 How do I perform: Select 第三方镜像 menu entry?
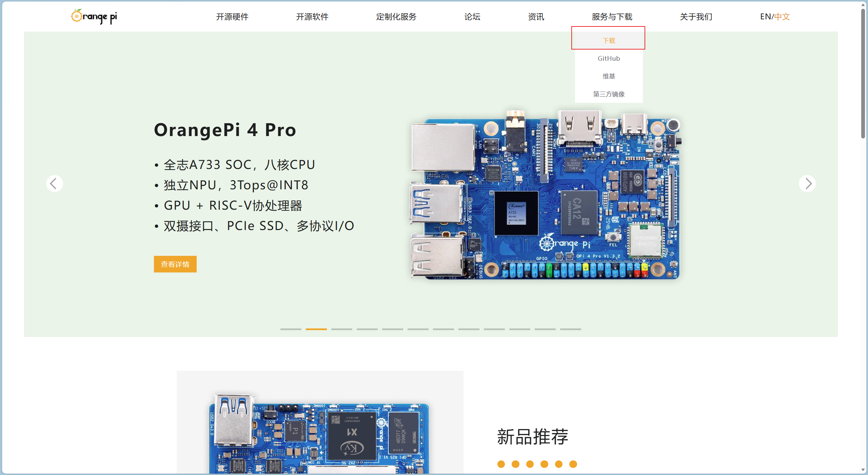click(609, 94)
